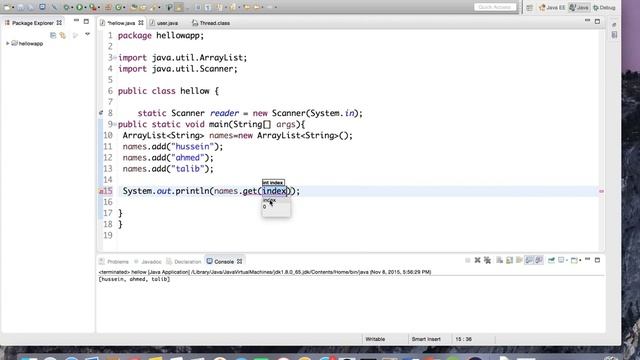
Task: Open the Package Explorer view menu
Action: [87, 35]
